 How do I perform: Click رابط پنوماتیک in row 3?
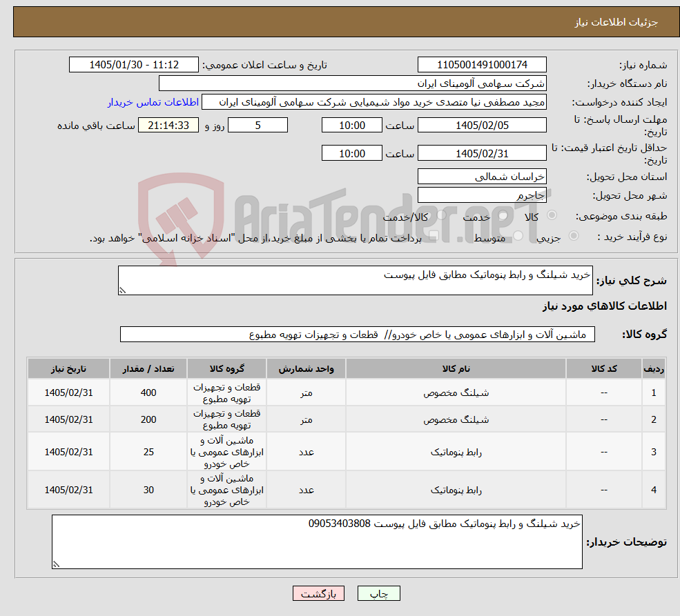click(456, 453)
